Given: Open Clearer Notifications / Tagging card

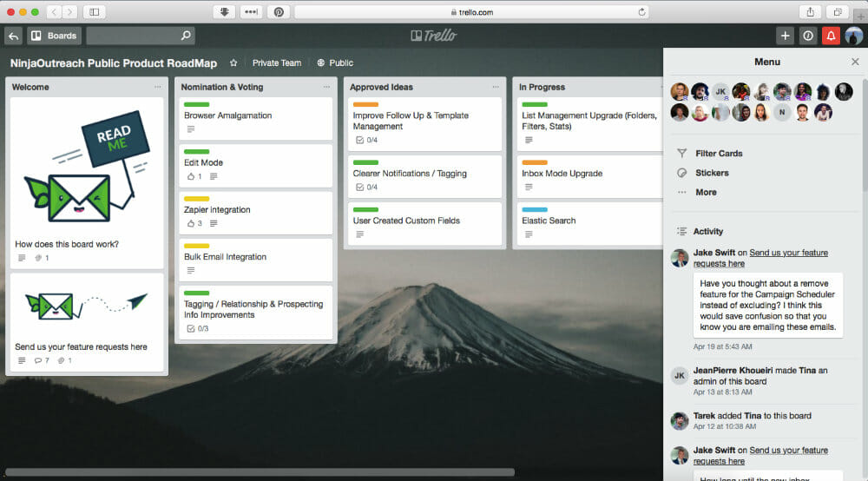Looking at the screenshot, I should pos(424,177).
